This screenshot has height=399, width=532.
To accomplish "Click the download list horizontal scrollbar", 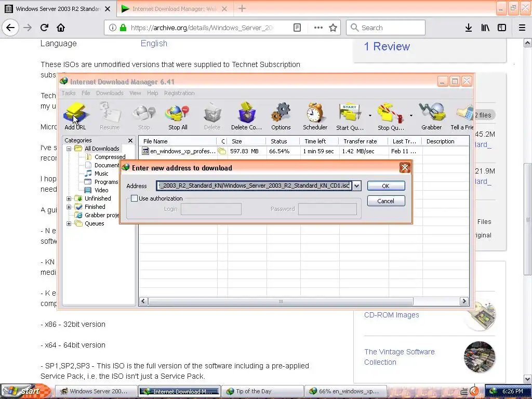I will tap(281, 301).
